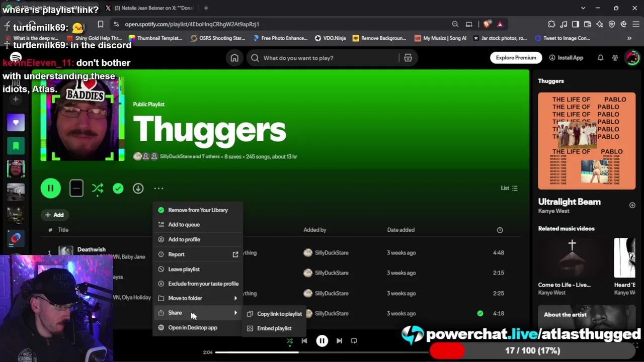The width and height of the screenshot is (644, 362).
Task: Expand the Share submenu arrow
Action: [x=235, y=313]
